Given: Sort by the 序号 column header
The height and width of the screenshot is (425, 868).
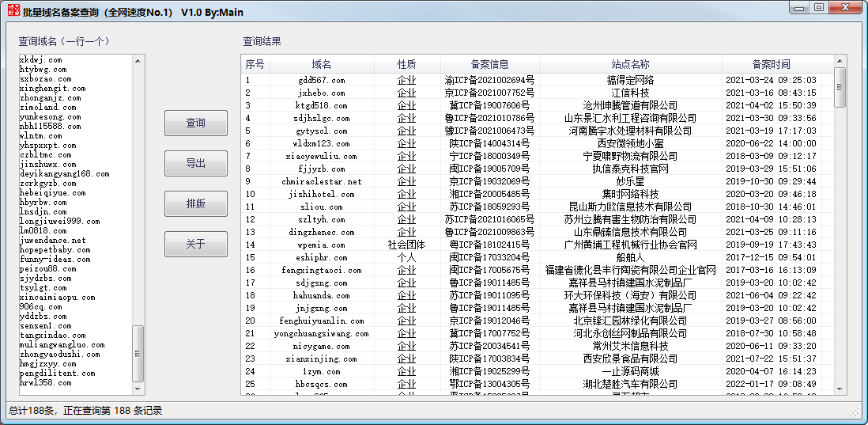Looking at the screenshot, I should point(255,64).
